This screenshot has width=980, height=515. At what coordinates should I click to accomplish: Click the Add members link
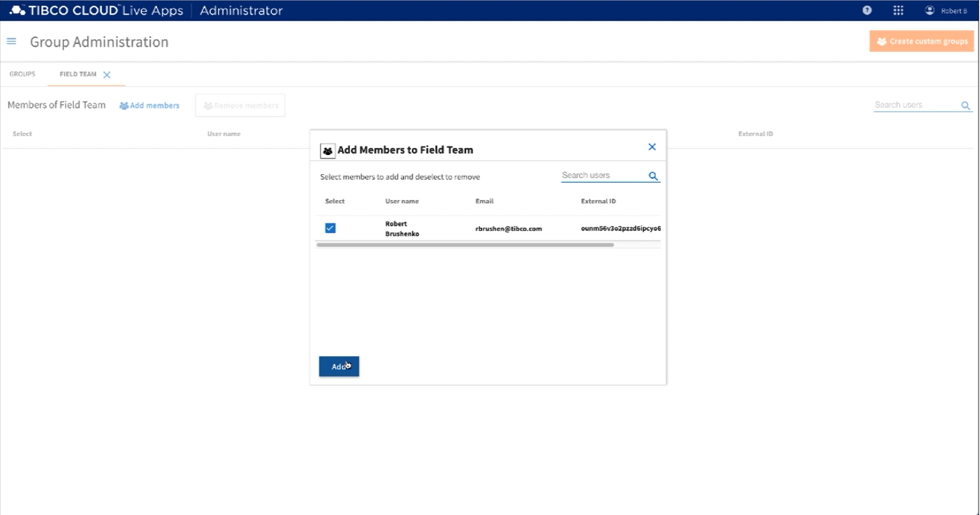149,106
